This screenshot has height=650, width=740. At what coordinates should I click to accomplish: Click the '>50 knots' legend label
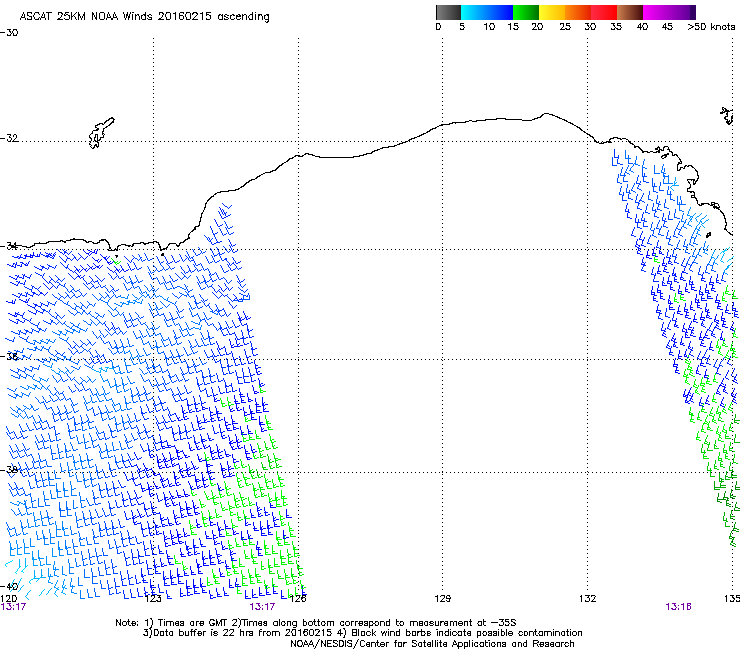click(x=711, y=27)
